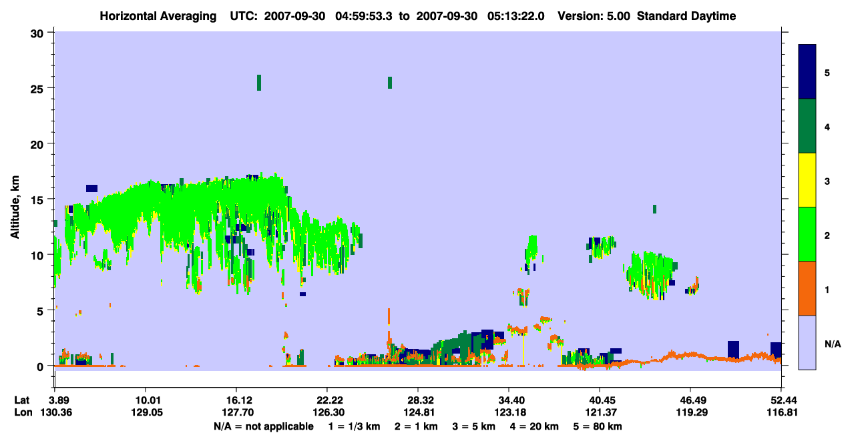Viewport: 868px width, 445px height.
Task: Click the latitude value '16.12'
Action: click(236, 400)
